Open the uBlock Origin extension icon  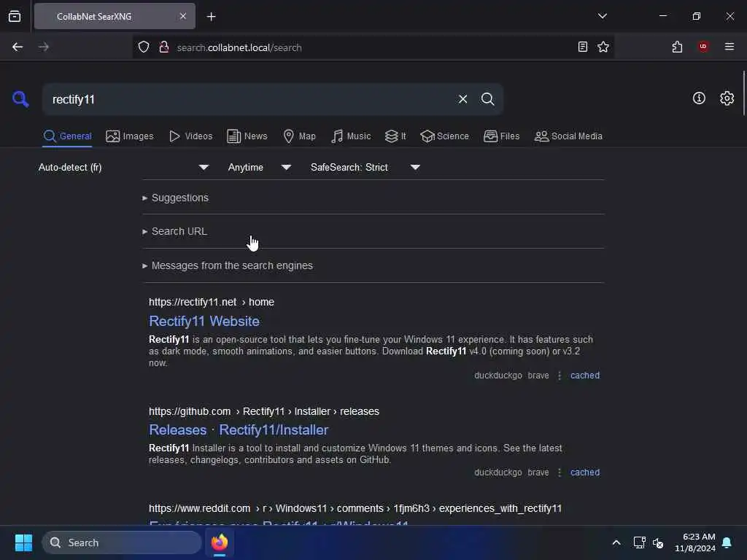point(703,47)
